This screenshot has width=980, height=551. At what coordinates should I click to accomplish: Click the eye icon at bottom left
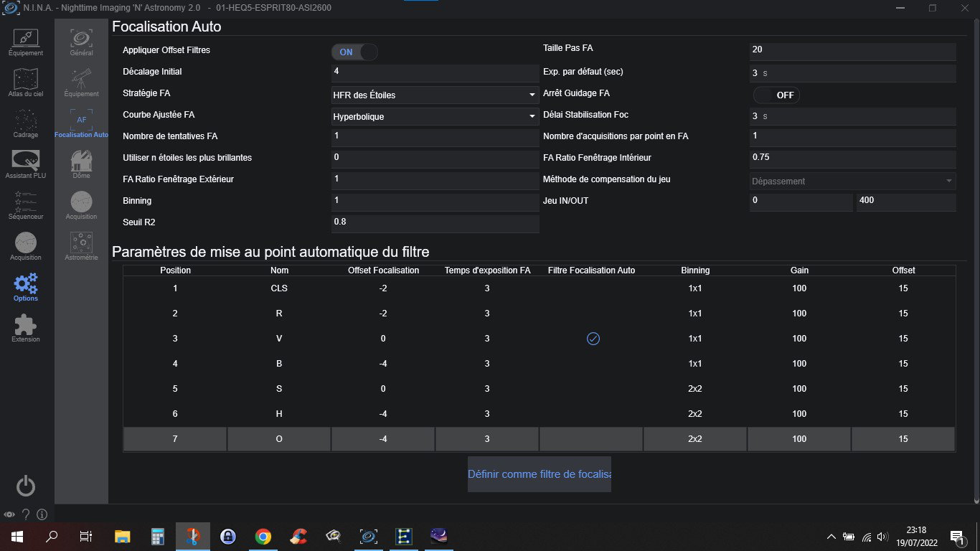[9, 514]
